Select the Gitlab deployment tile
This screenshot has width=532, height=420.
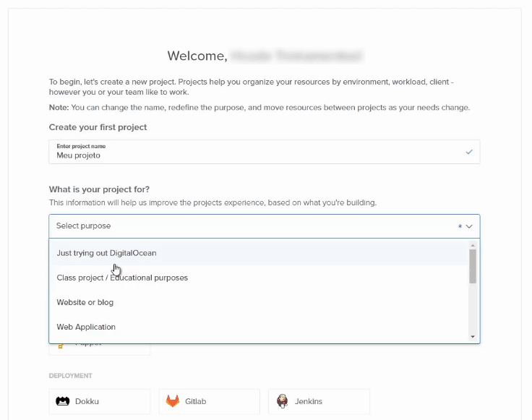(x=210, y=401)
